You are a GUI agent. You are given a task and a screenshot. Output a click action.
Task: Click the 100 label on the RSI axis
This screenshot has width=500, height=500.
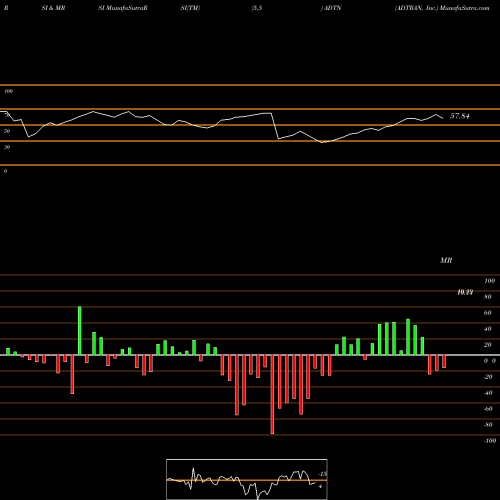(x=8, y=91)
